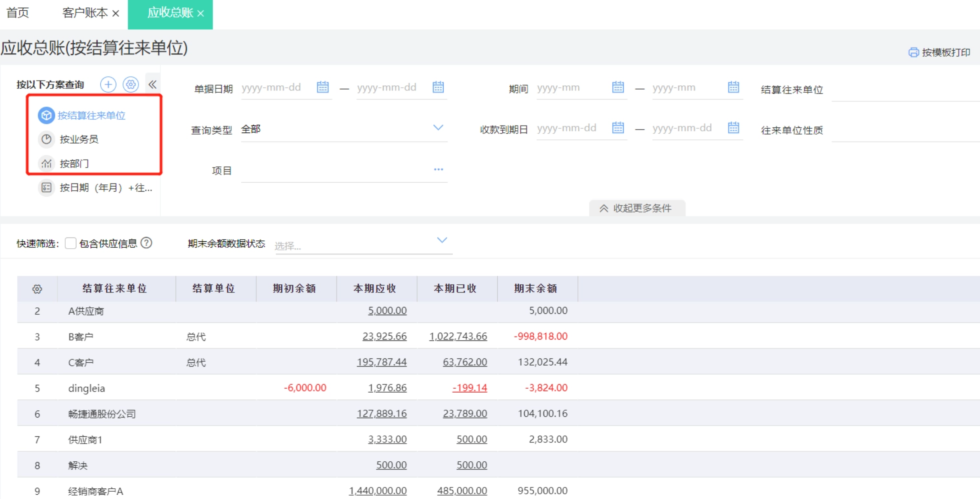The image size is (980, 499).
Task: Collapse the query scheme side panel
Action: (153, 84)
